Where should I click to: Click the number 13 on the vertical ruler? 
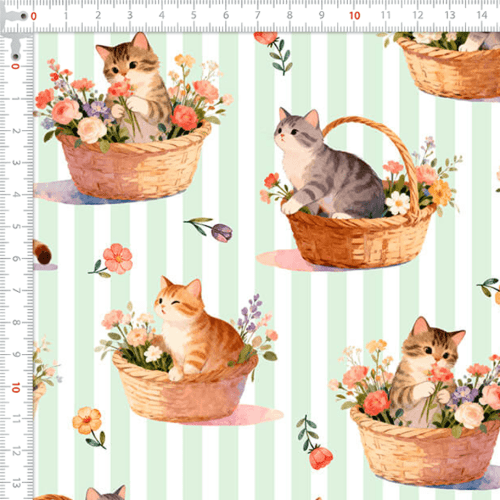pyautogui.click(x=16, y=483)
